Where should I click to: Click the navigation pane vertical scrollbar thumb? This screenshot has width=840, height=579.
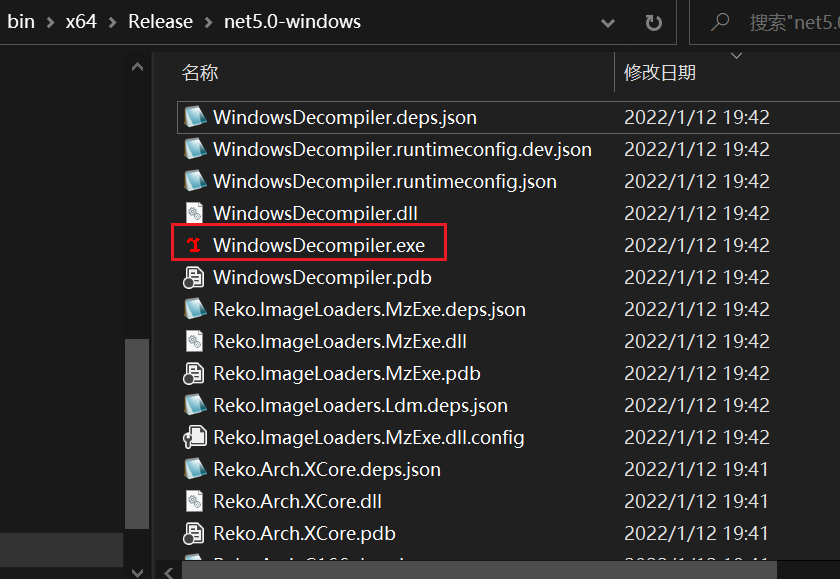point(137,434)
